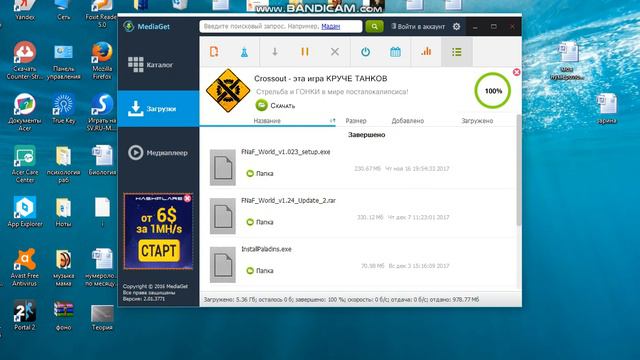Pause downloads with the orange pause icon

click(305, 52)
